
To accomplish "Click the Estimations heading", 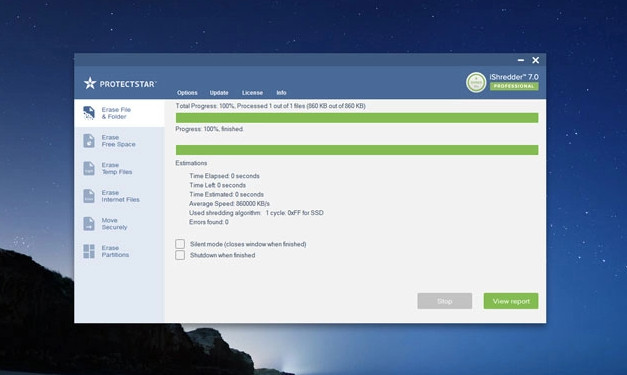I will [191, 163].
